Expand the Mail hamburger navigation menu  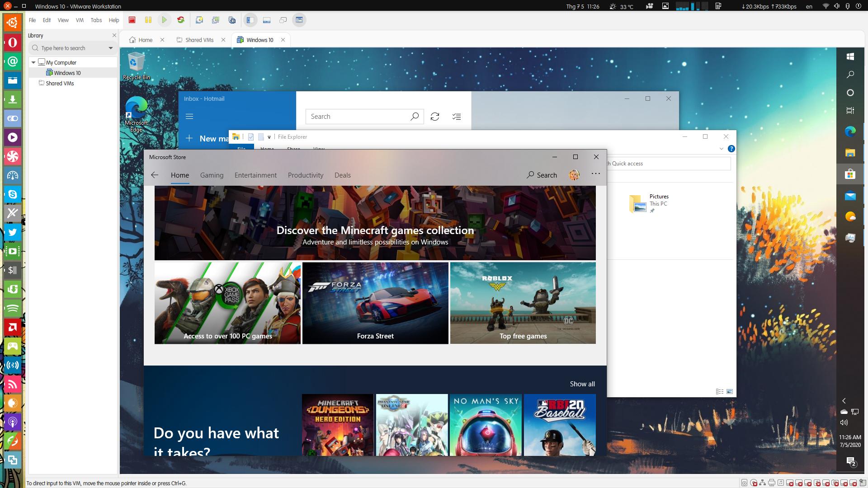[x=189, y=117]
